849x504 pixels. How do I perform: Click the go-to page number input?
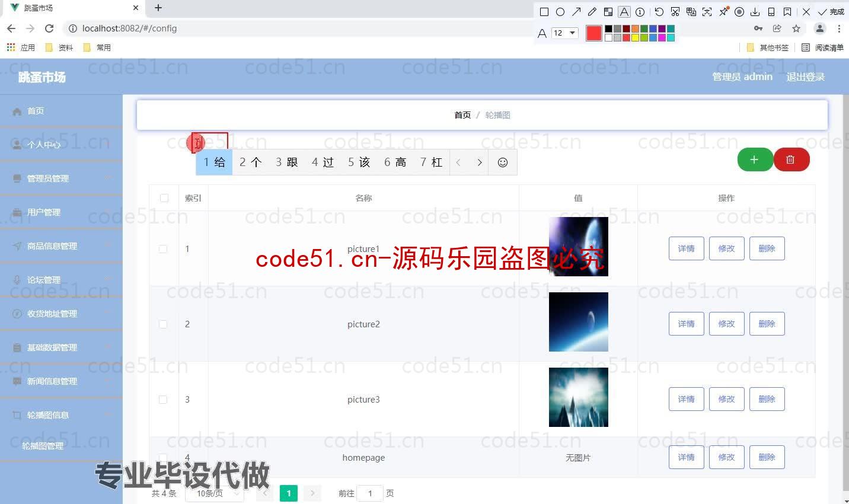(370, 493)
